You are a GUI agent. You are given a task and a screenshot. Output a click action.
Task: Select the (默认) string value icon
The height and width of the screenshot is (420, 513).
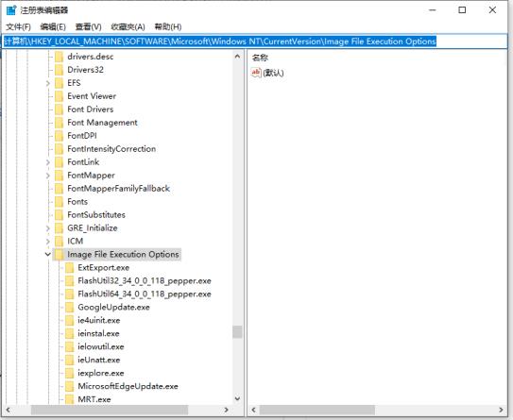click(x=256, y=73)
